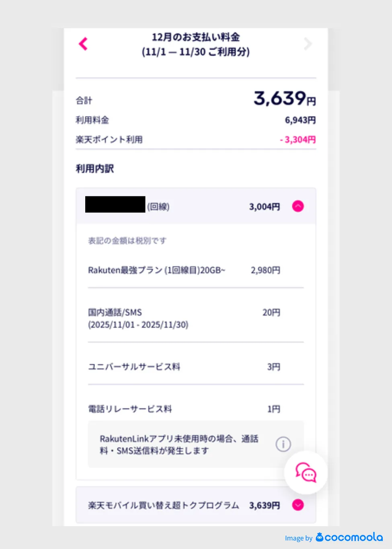
Task: Click the cocomoola logo icon
Action: pyautogui.click(x=320, y=538)
